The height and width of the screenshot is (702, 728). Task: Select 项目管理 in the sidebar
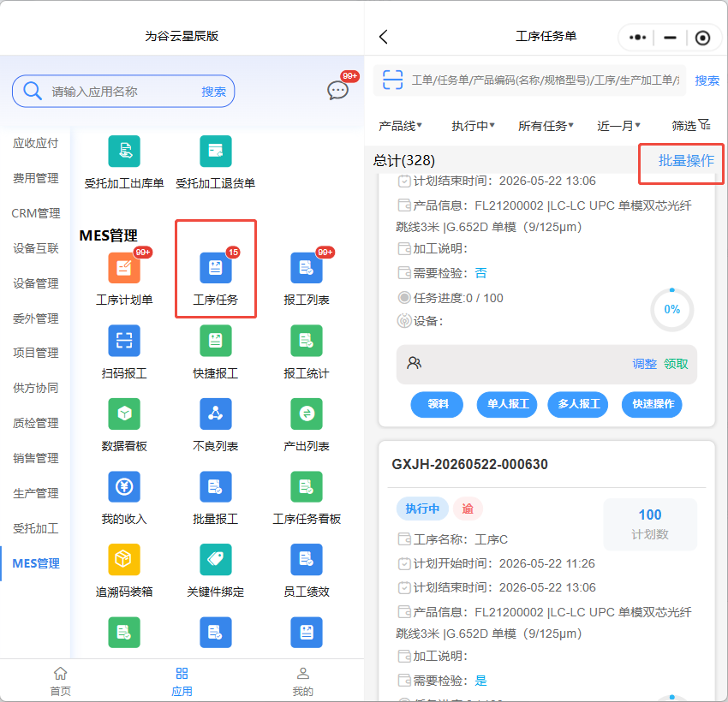[35, 353]
